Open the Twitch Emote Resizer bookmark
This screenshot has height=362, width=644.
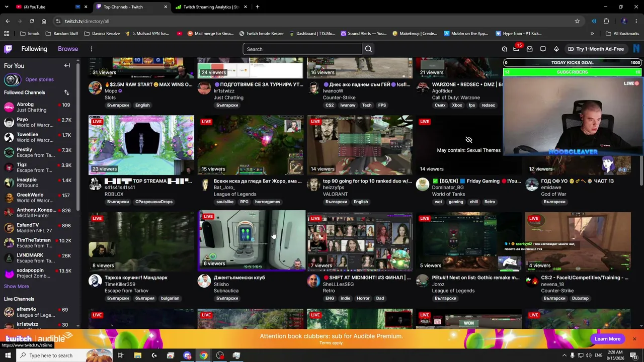click(x=262, y=34)
